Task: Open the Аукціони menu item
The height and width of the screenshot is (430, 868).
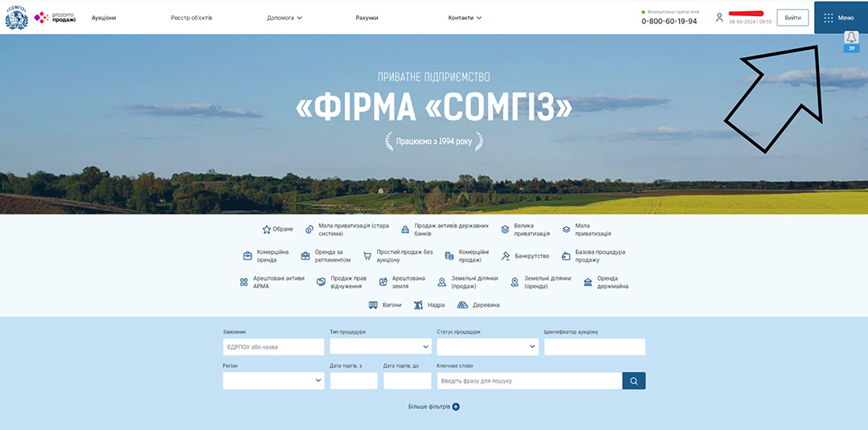Action: (x=104, y=18)
